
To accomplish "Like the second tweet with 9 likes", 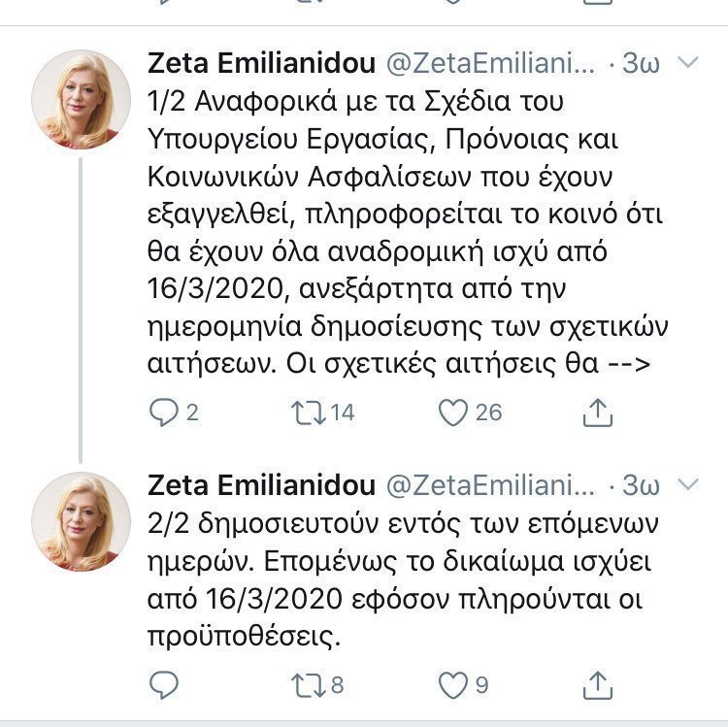I will click(x=453, y=685).
